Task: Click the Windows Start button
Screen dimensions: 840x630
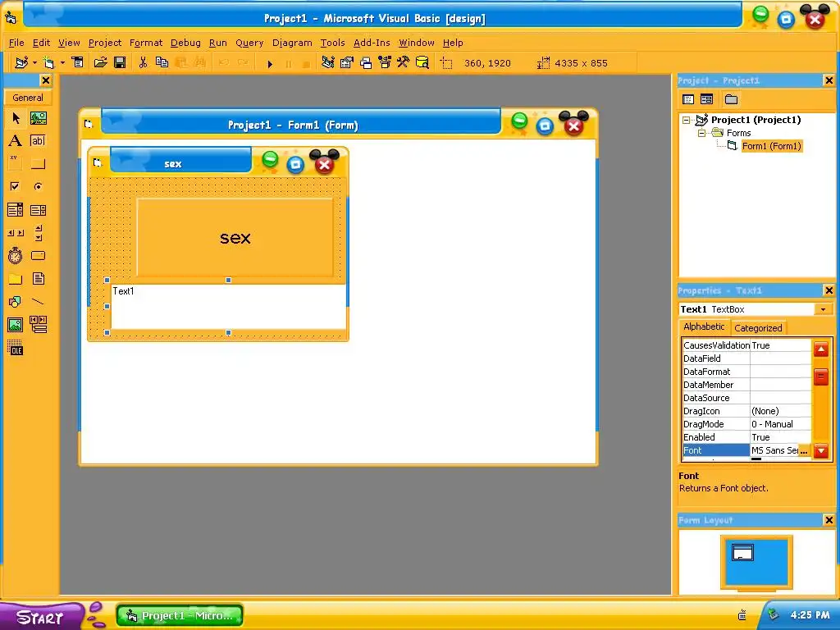Action: pyautogui.click(x=40, y=617)
